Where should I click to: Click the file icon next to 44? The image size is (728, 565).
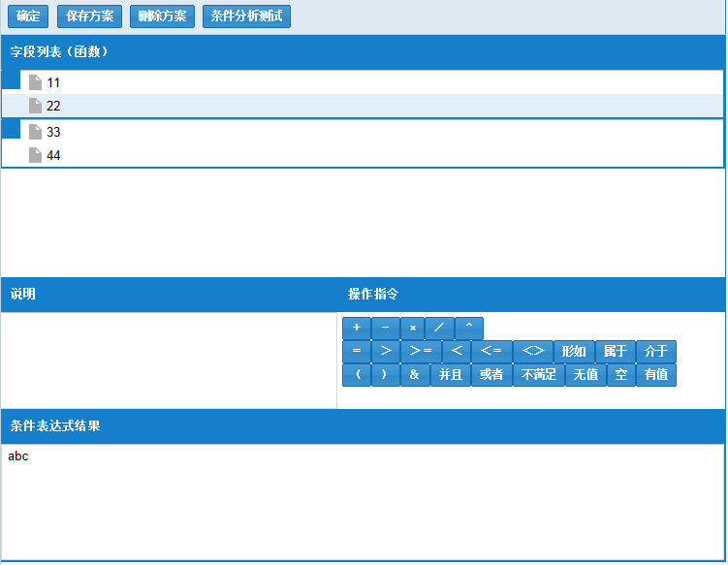36,156
